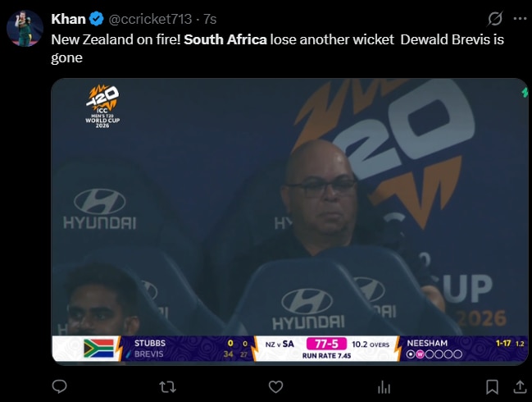The height and width of the screenshot is (402, 532).
Task: Repost this tweet with retweet icon
Action: click(x=167, y=386)
